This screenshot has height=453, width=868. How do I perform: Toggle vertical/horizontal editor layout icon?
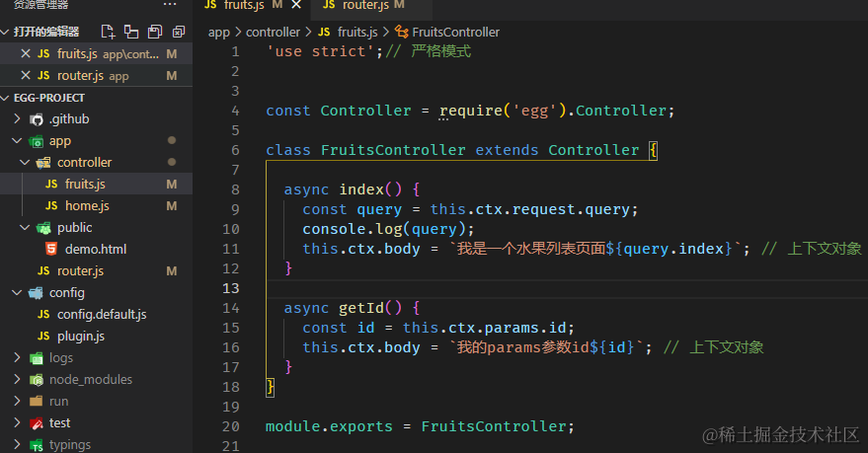click(x=131, y=32)
